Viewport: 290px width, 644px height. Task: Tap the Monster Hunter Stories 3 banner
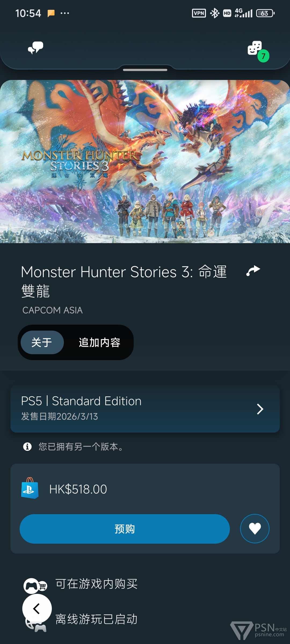tap(145, 162)
